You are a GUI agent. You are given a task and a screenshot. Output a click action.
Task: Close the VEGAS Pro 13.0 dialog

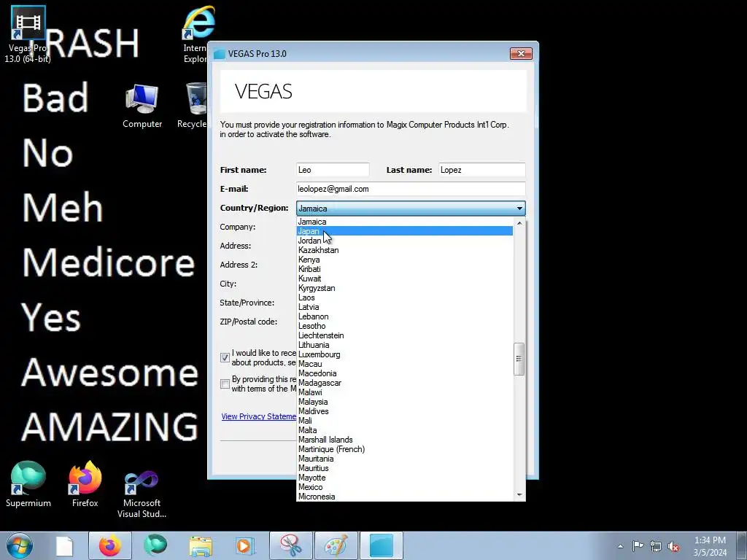pos(521,53)
